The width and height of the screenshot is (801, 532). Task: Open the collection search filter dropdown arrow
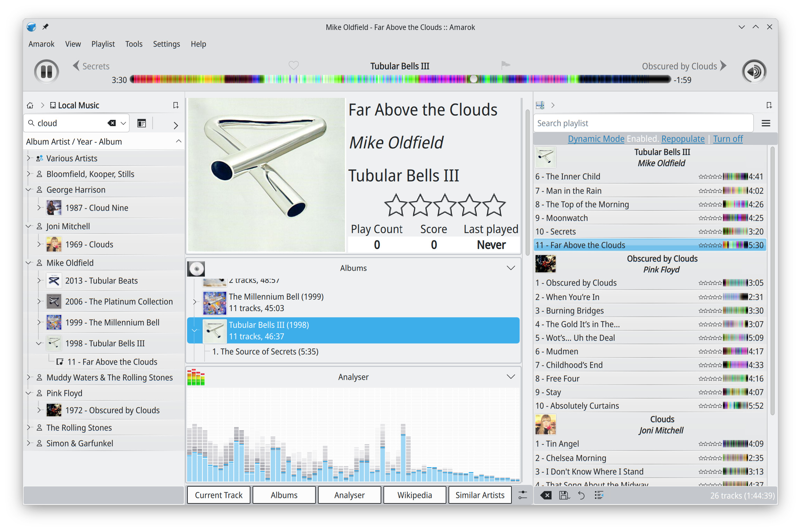coord(123,123)
